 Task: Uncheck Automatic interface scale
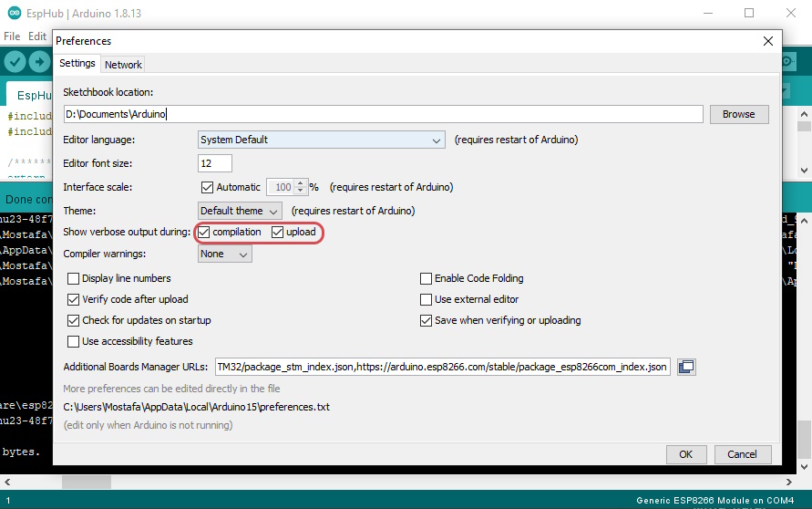[207, 187]
